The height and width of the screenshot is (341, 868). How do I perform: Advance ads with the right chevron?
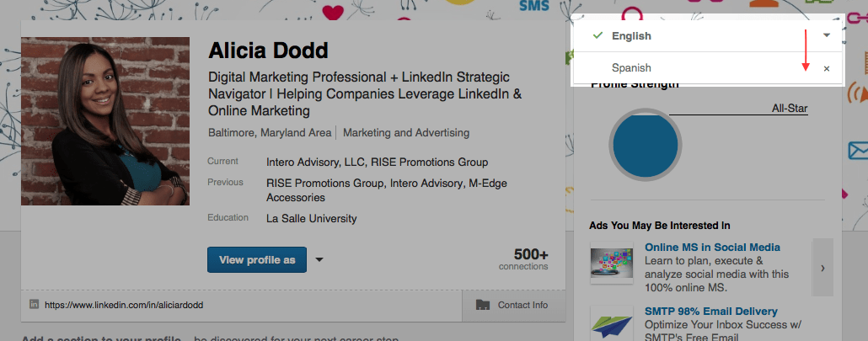pyautogui.click(x=822, y=268)
